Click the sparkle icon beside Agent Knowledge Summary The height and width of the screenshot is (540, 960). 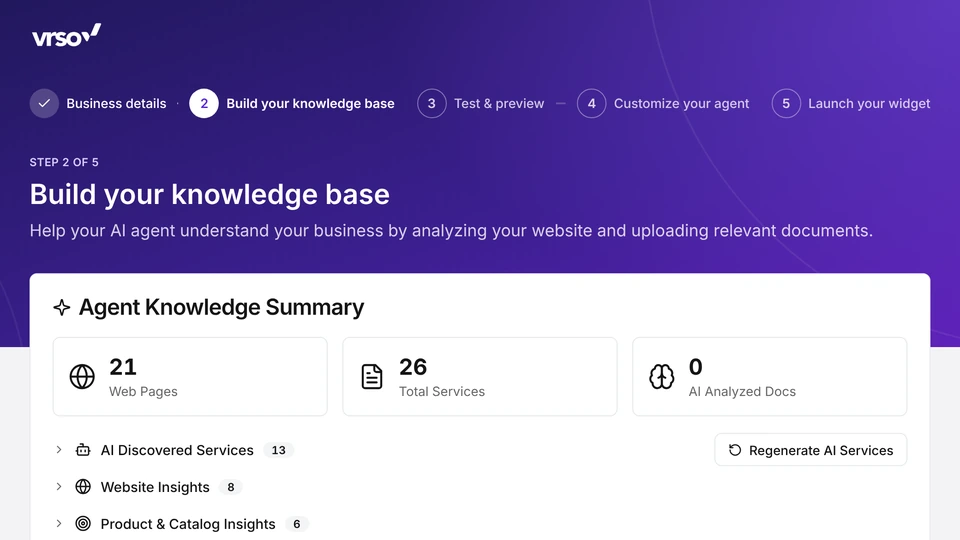(x=62, y=307)
